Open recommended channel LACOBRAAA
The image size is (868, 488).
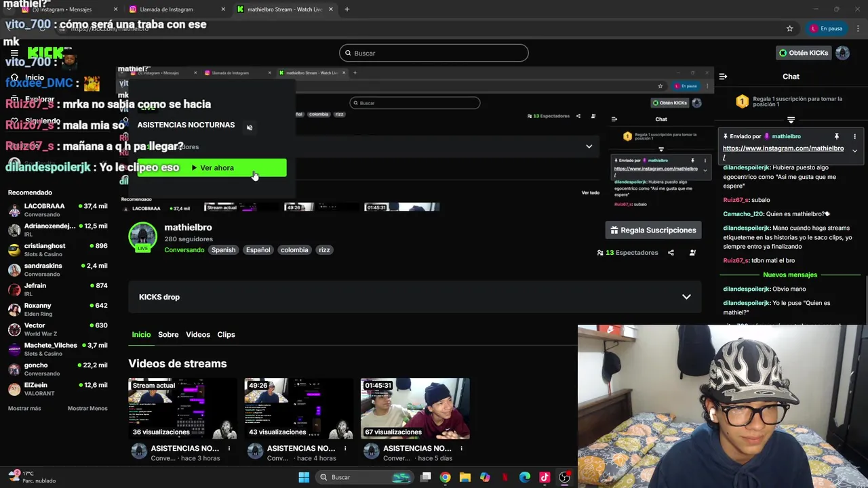pos(58,210)
